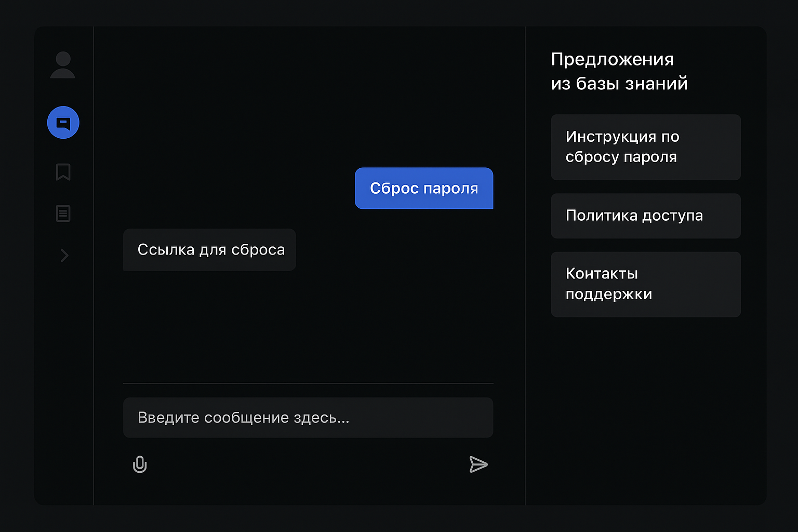The height and width of the screenshot is (532, 798).
Task: Expand the sidebar with the chevron arrow
Action: (x=64, y=255)
